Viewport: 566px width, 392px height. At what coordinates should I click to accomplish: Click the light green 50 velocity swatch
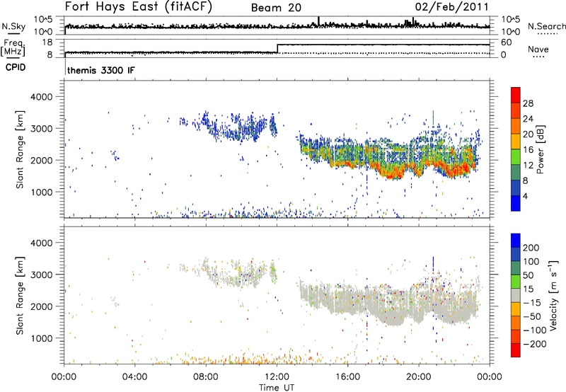pos(516,282)
